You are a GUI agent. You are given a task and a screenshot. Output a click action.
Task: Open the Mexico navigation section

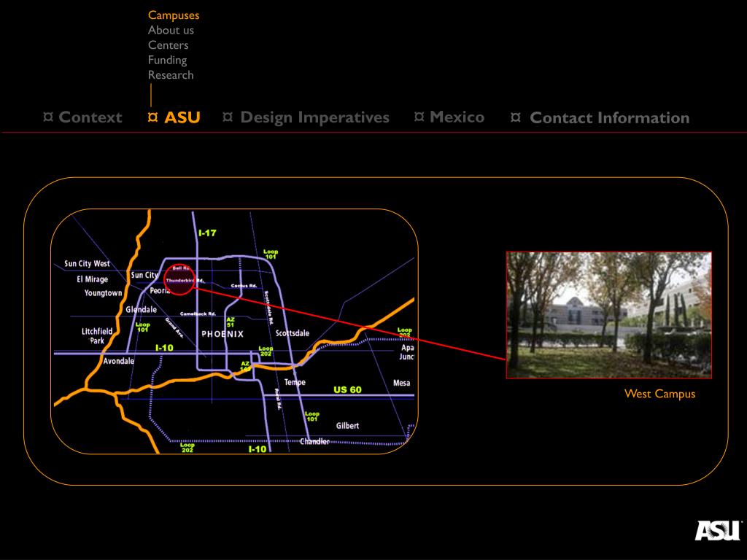point(457,117)
